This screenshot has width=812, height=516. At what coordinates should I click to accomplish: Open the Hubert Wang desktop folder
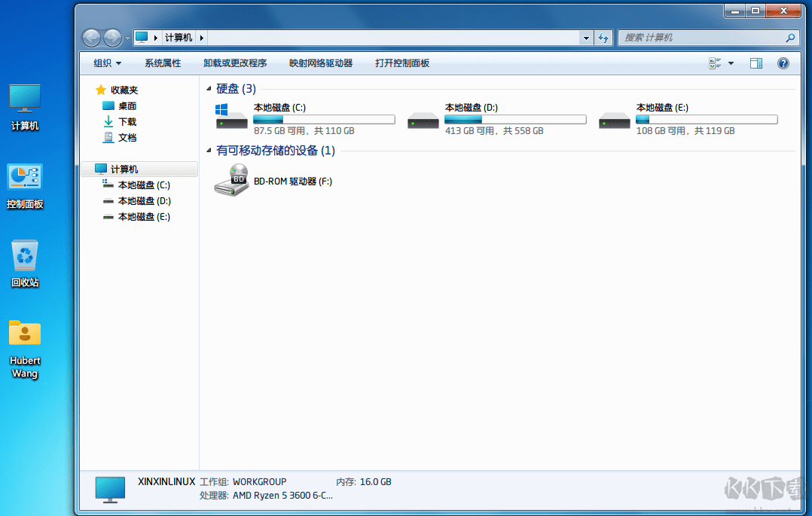point(24,333)
